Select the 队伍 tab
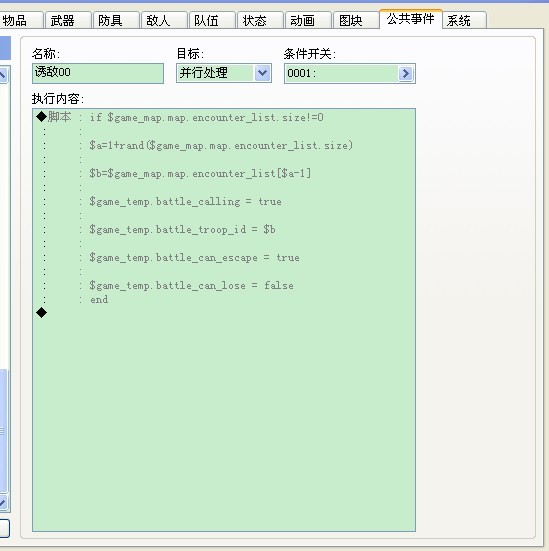 coord(212,20)
